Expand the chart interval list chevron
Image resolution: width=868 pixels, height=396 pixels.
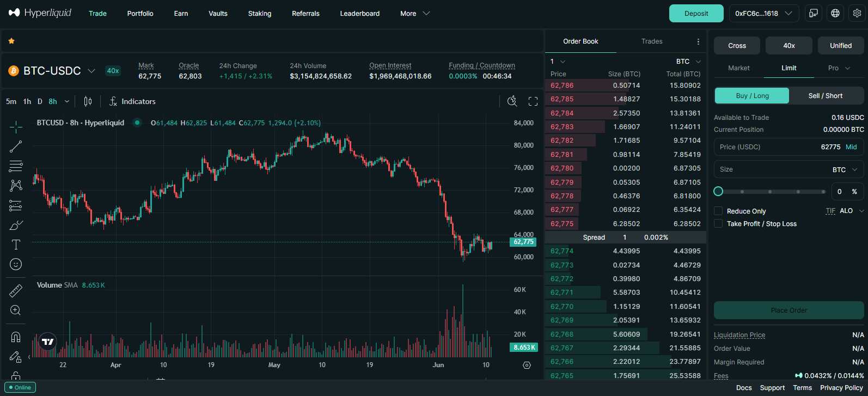pos(67,101)
